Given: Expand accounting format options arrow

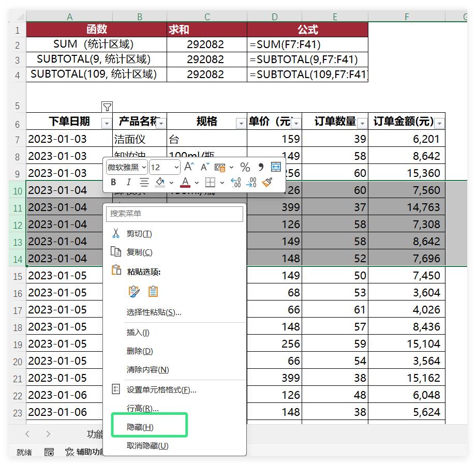Looking at the screenshot, I should click(231, 167).
